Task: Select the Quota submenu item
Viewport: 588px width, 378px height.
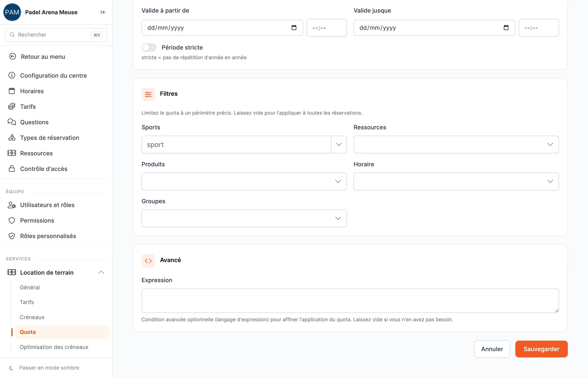Action: [62, 332]
